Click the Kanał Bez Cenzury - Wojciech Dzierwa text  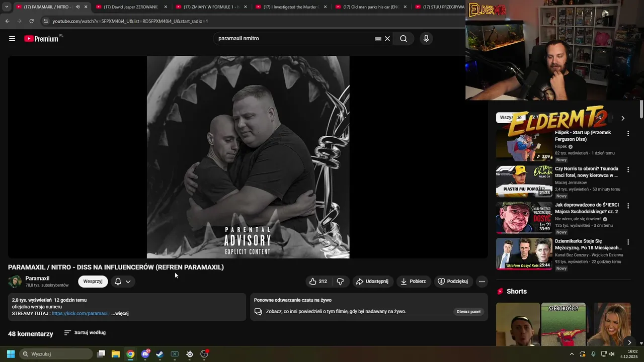(588, 255)
